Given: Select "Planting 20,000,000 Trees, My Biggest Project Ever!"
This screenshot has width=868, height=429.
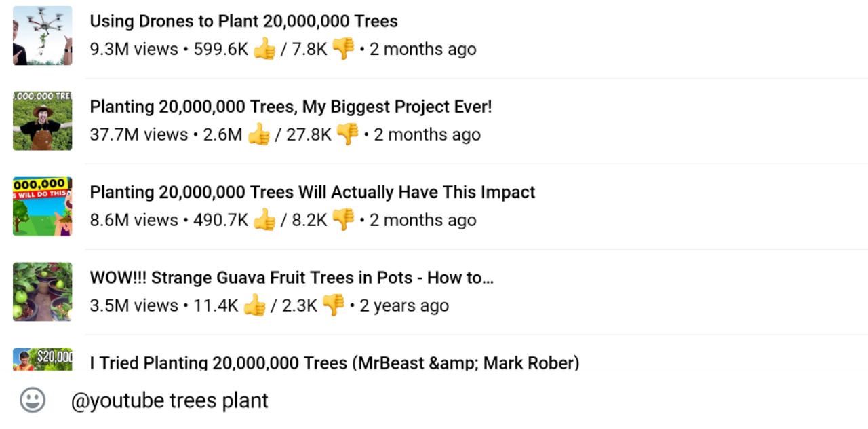Looking at the screenshot, I should tap(290, 107).
